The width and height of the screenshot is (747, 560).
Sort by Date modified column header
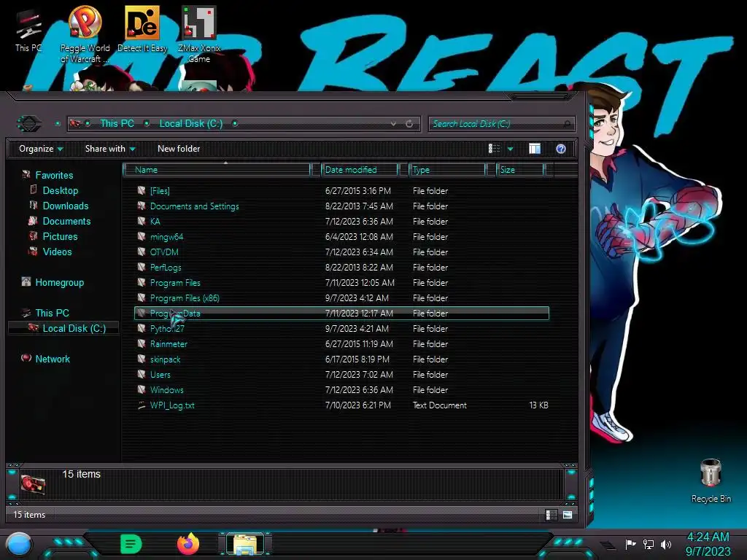[360, 169]
